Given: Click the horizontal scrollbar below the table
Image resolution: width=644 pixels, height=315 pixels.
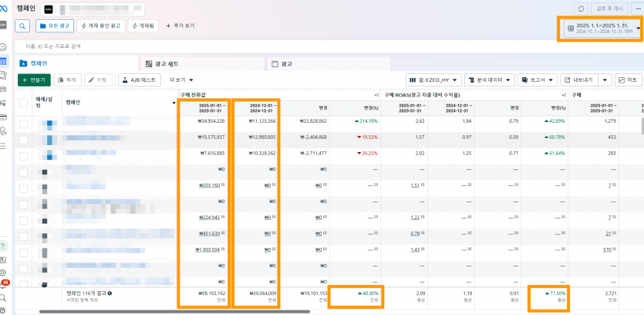Looking at the screenshot, I should 174,312.
